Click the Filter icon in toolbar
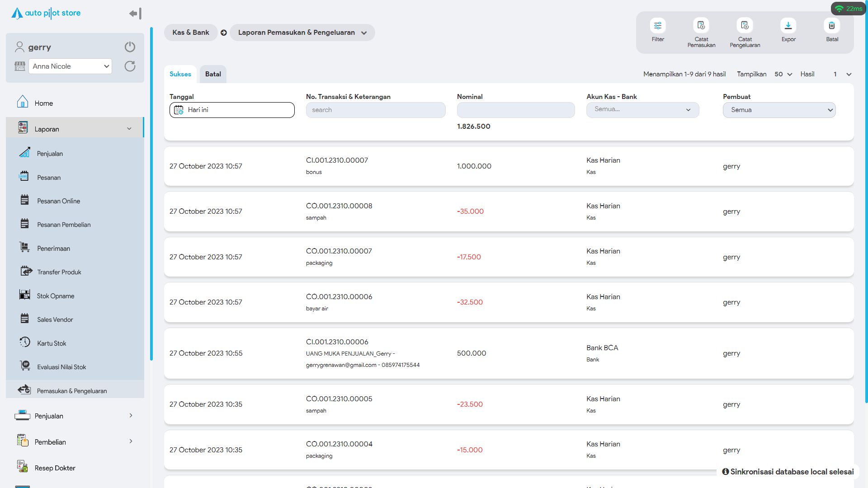868x488 pixels. [658, 26]
